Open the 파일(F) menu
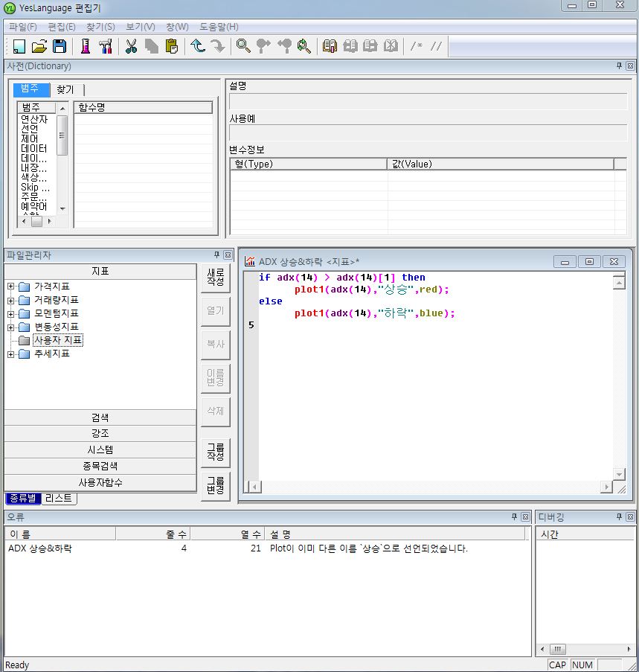639x672 pixels. [23, 27]
